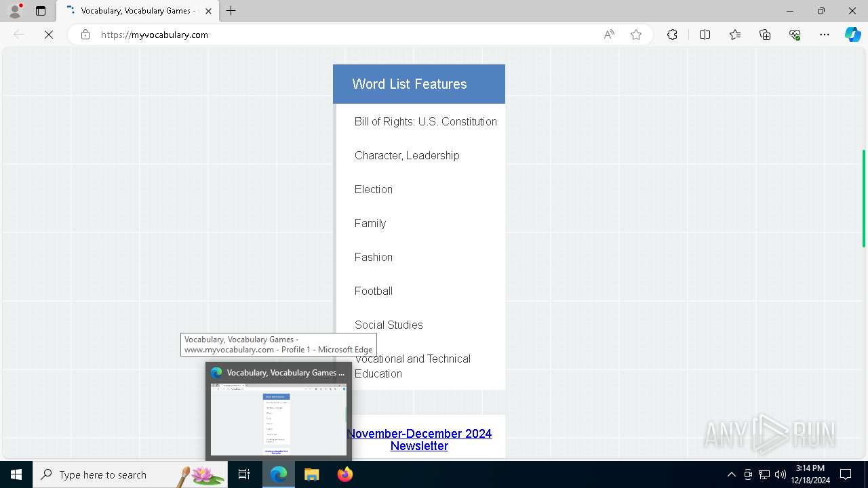Open the notifications center icon

pos(846,474)
